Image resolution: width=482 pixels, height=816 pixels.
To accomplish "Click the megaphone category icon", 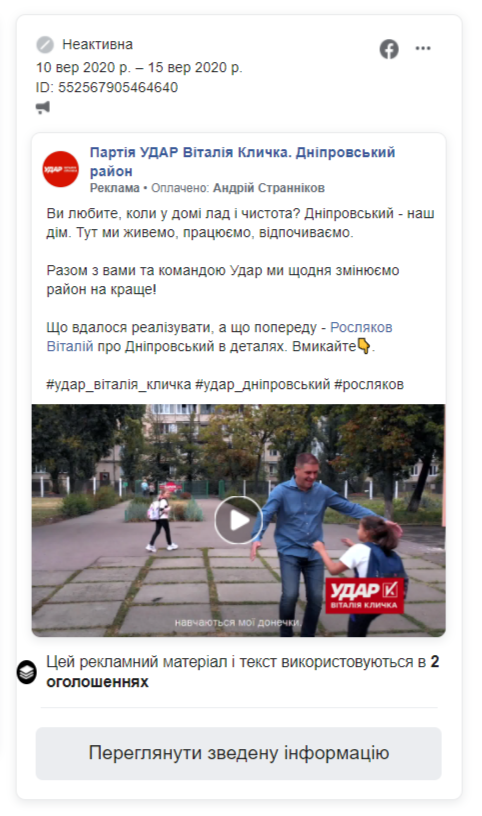I will (43, 108).
